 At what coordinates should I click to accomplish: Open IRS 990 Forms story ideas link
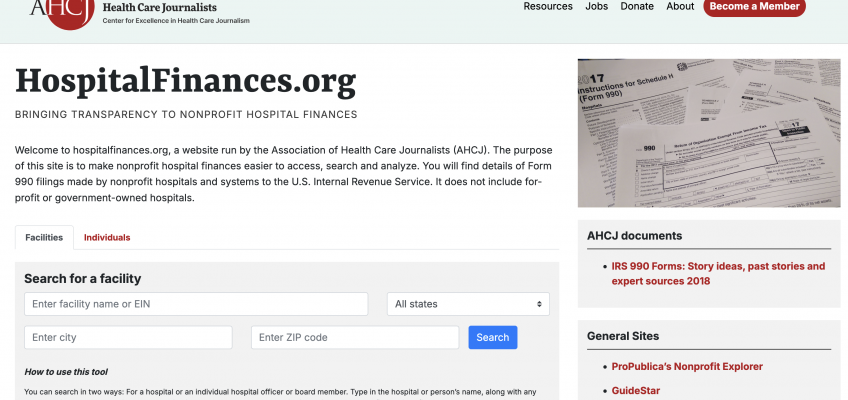718,274
